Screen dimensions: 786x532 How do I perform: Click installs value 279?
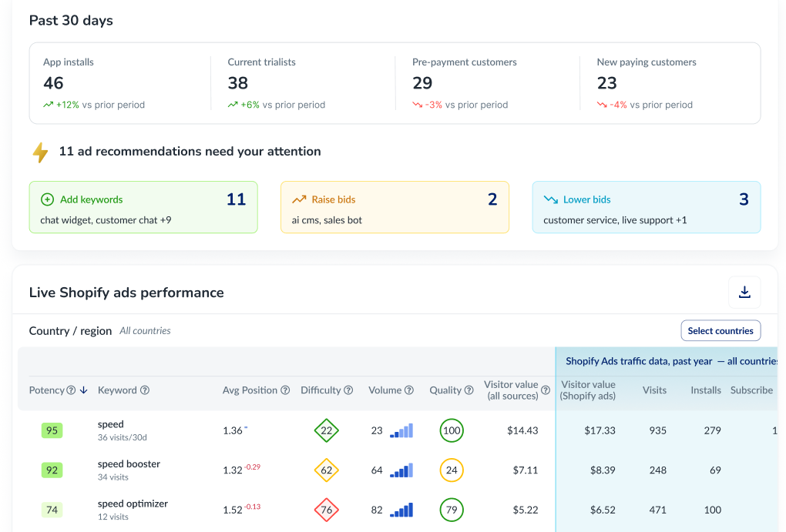(x=712, y=430)
